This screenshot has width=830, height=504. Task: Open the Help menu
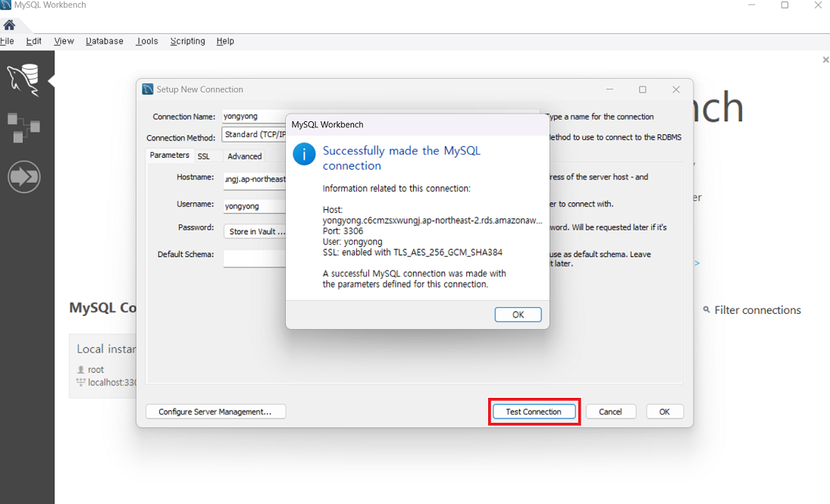[225, 41]
